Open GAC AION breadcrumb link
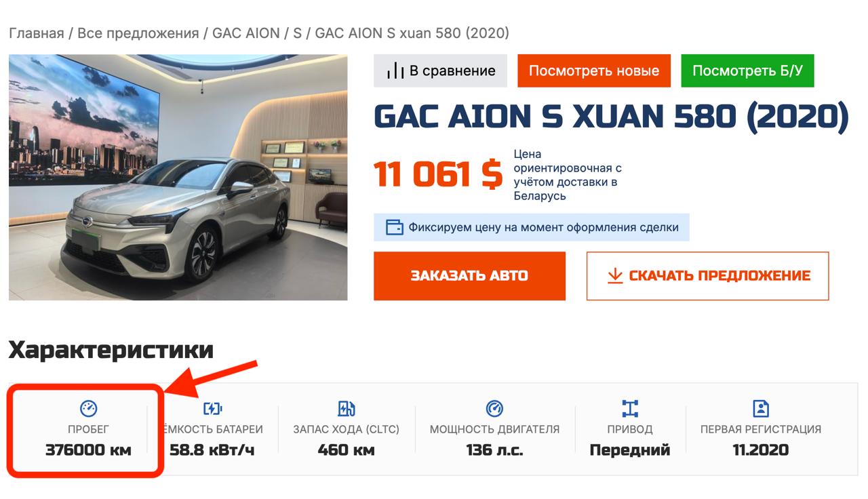This screenshot has height=499, width=868. click(x=246, y=33)
